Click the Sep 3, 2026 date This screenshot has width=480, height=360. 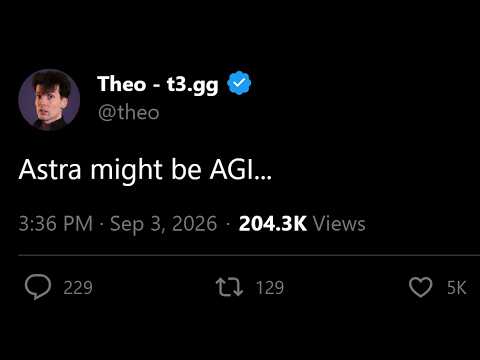click(x=163, y=224)
